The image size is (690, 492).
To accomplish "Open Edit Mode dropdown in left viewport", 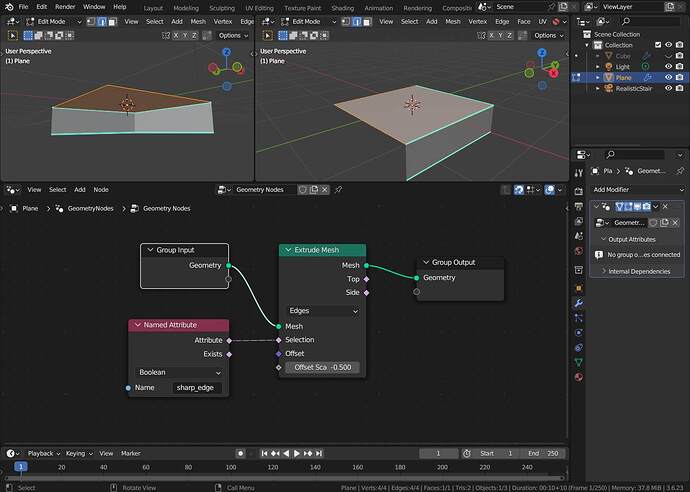I will [54, 22].
